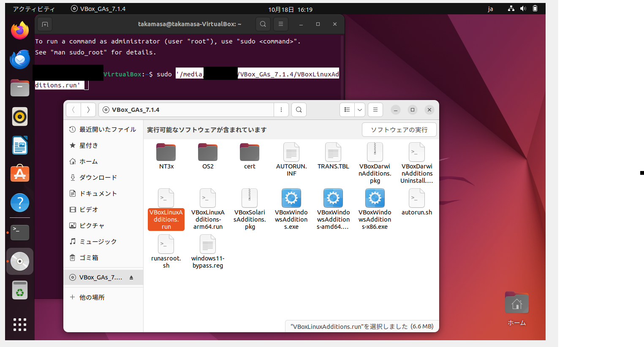Image resolution: width=644 pixels, height=347 pixels.
Task: Select VBoxWindowsAdditions.exe file
Action: tap(291, 209)
